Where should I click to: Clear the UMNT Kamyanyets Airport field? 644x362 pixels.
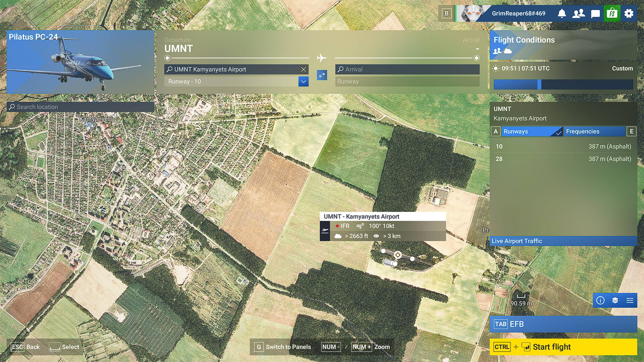click(304, 69)
